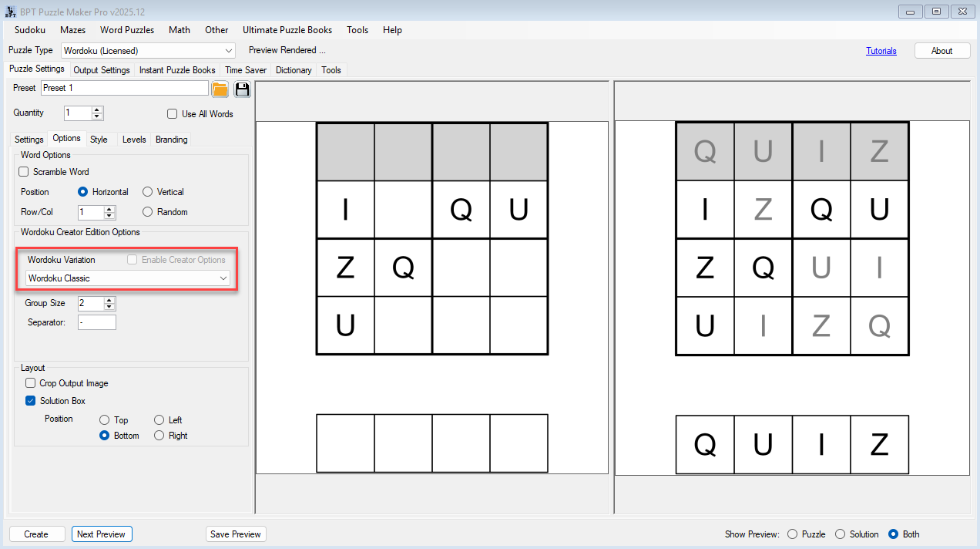Select Vertical word position radio button
The width and height of the screenshot is (980, 549).
(x=148, y=192)
